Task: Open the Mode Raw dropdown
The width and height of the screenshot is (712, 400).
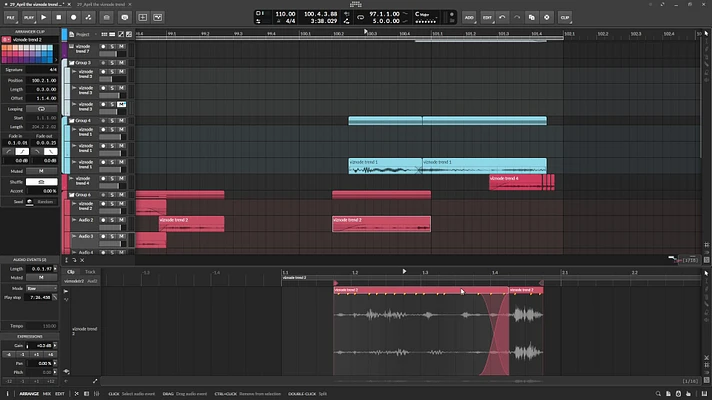Action: pos(41,288)
